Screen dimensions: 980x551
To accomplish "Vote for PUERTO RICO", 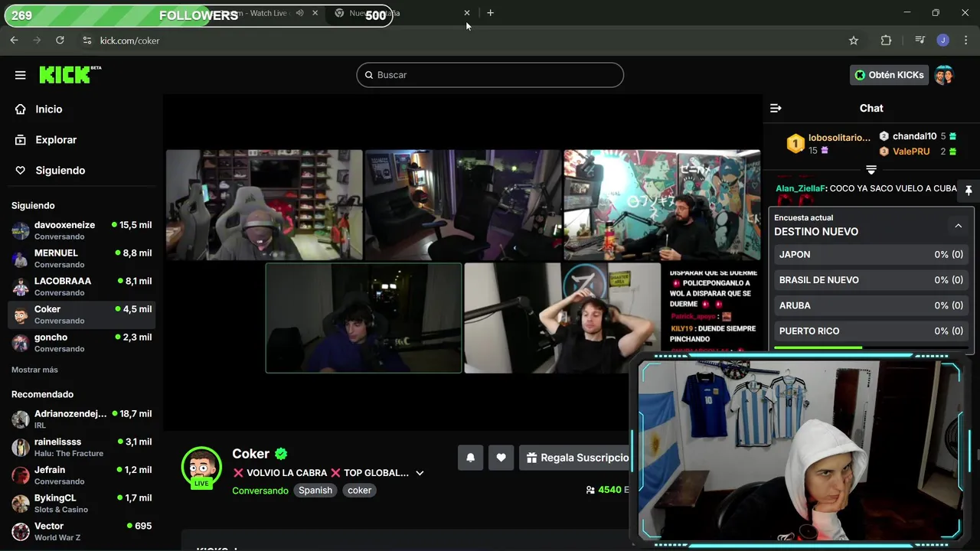I will (871, 331).
